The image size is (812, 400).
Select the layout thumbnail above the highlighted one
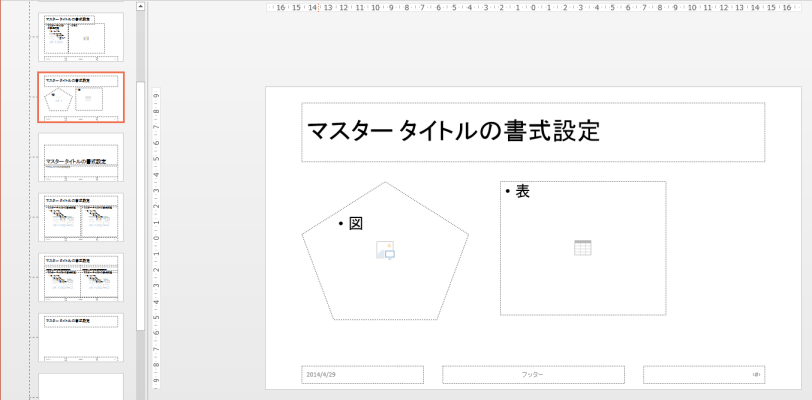(x=81, y=37)
